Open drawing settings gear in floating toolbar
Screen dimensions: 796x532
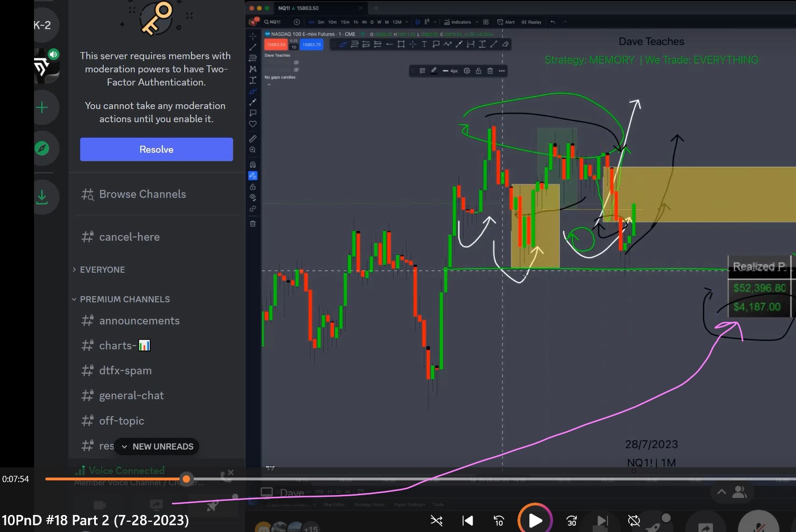pyautogui.click(x=467, y=71)
